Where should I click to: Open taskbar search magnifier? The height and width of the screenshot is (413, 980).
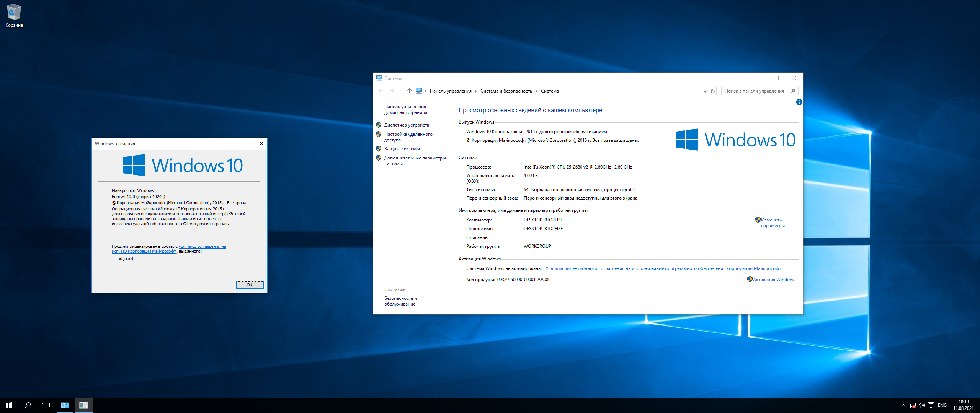[x=28, y=405]
